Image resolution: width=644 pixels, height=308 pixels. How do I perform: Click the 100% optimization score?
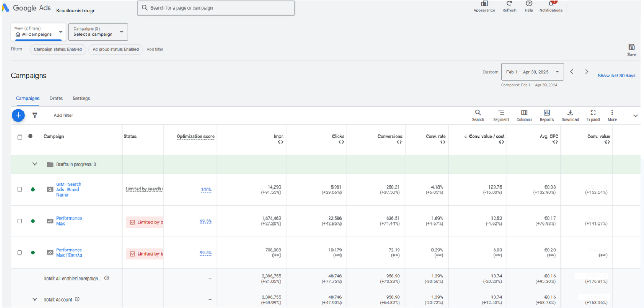tap(207, 190)
